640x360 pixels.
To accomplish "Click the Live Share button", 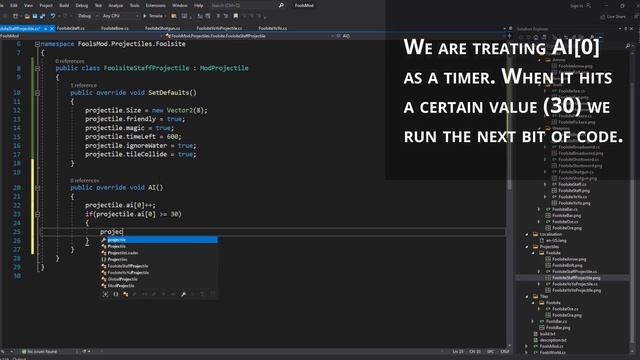I will pos(613,16).
